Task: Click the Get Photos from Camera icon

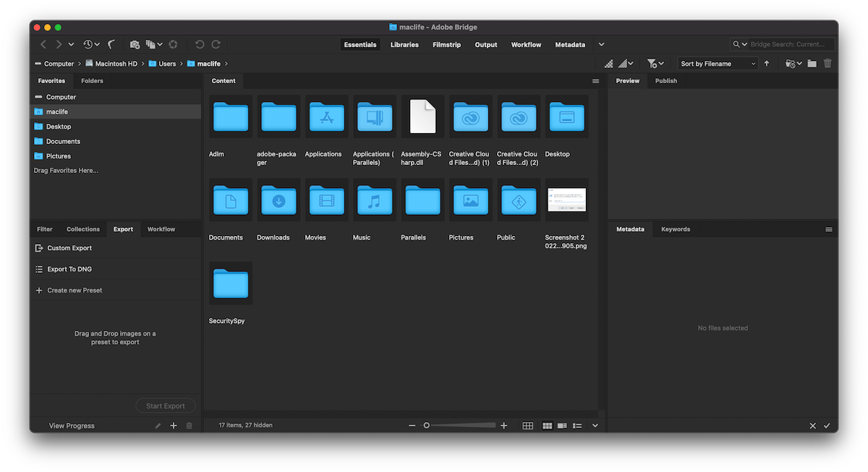Action: click(x=135, y=44)
